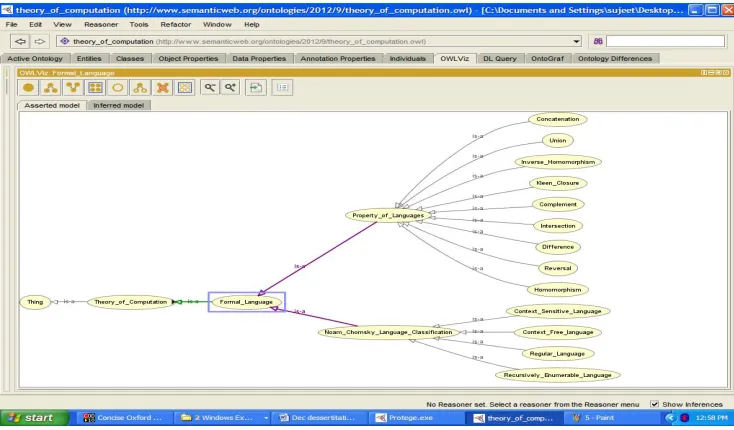This screenshot has width=734, height=430.
Task: Open the View menu
Action: [x=62, y=24]
